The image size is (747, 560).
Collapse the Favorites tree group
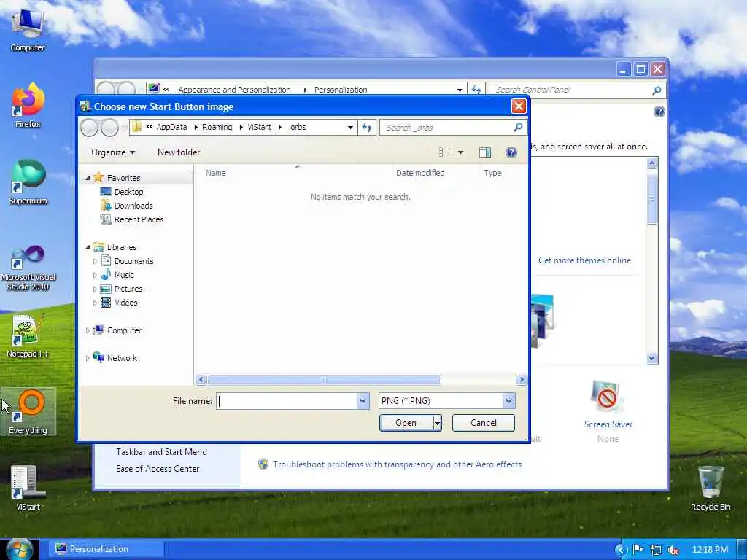click(x=88, y=178)
